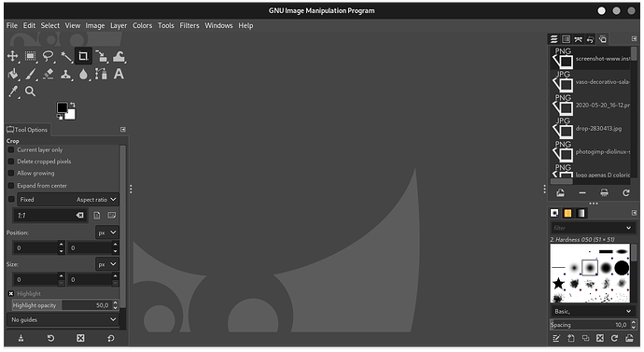Set aspect ratio to landscape orientation
The image size is (644, 352).
pos(111,216)
